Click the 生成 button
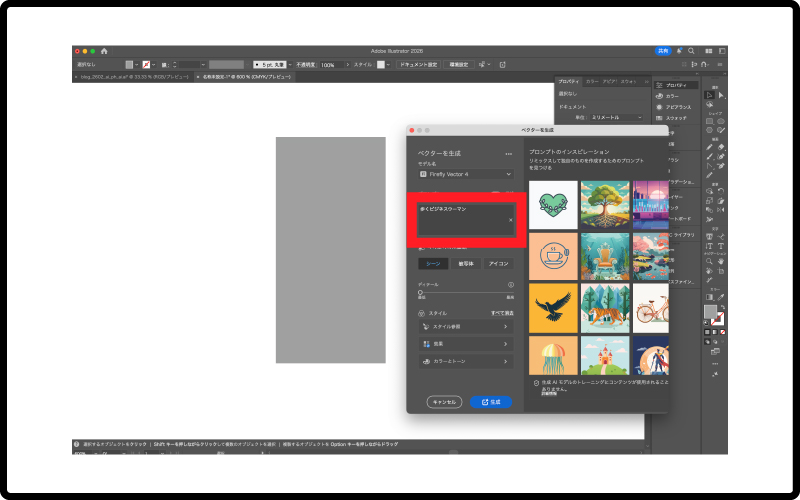This screenshot has height=500, width=800. tap(490, 402)
